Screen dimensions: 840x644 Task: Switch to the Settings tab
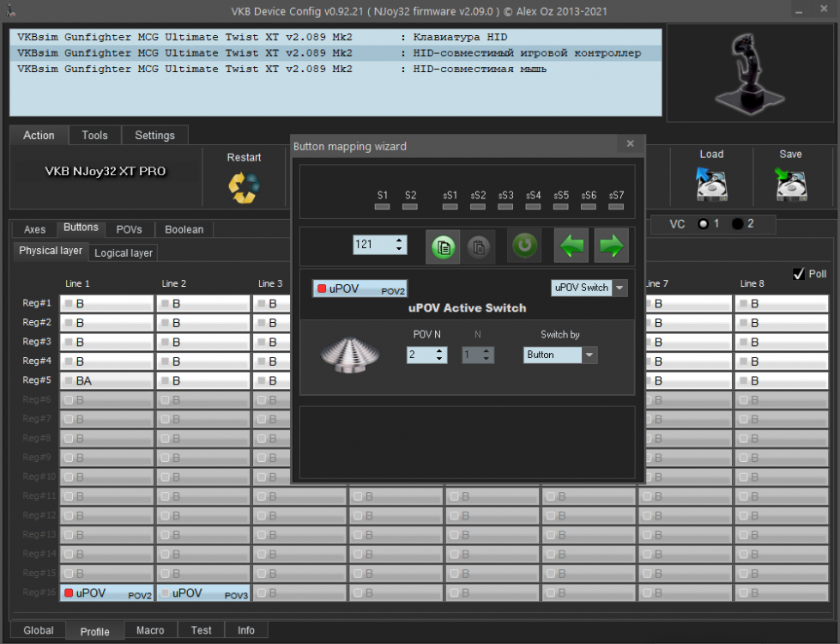point(154,135)
